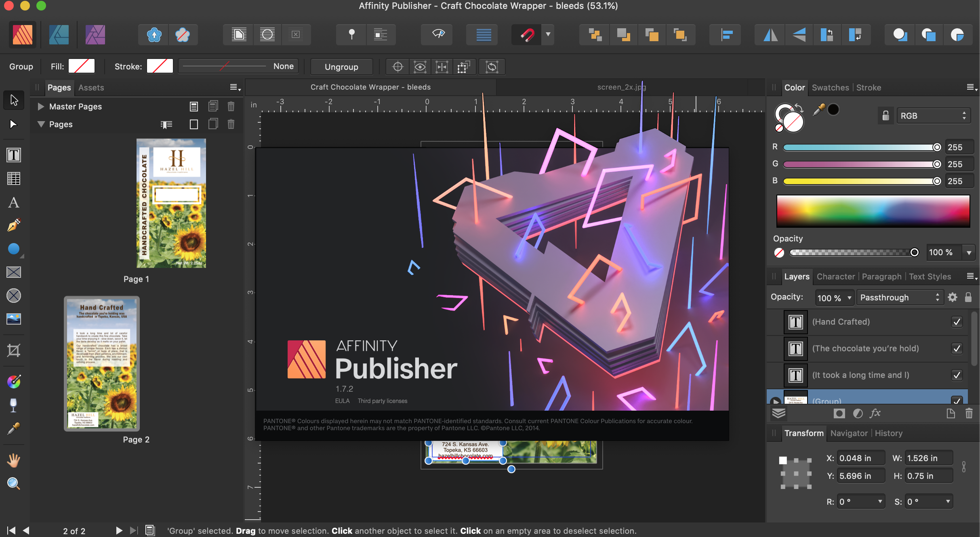The image size is (980, 537).
Task: Toggle visibility of Hand Crafted layer
Action: (957, 322)
